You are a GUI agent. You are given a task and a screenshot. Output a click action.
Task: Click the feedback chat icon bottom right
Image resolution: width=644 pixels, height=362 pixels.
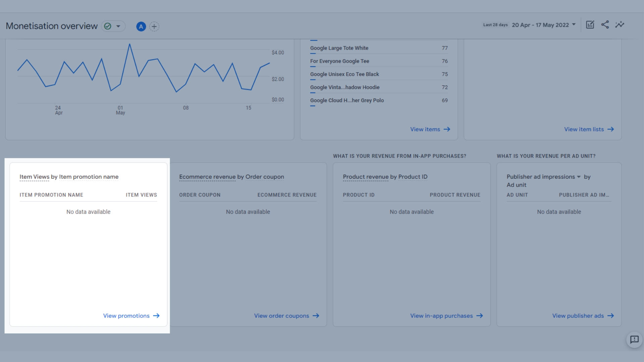634,340
